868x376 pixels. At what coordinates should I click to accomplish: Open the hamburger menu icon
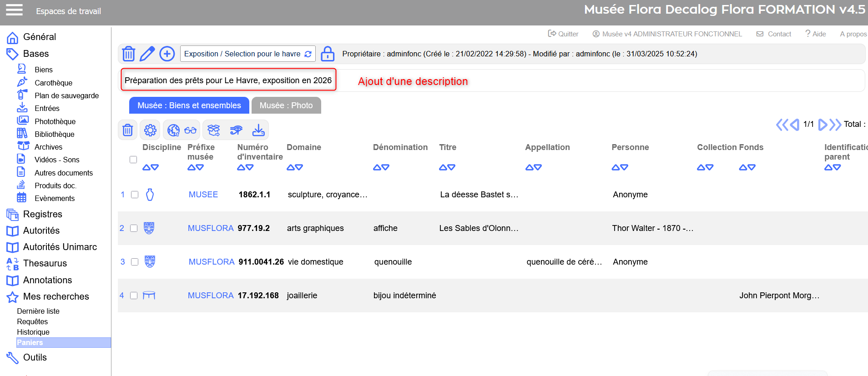coord(14,10)
